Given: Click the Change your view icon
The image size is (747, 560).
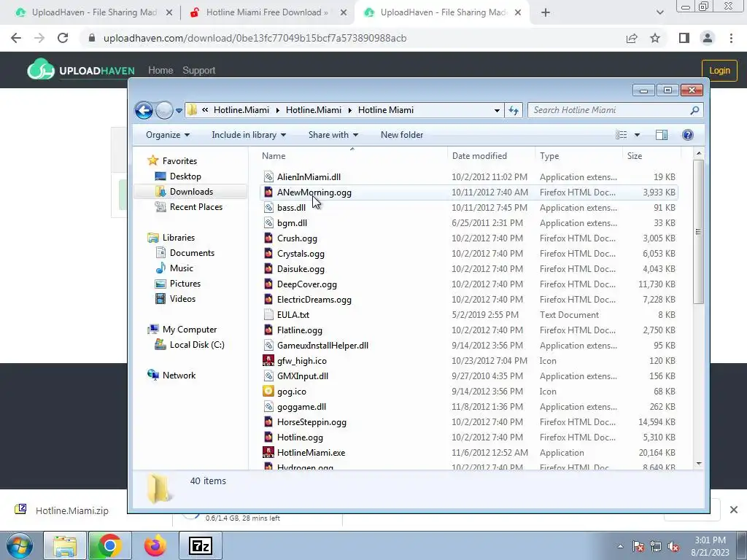Looking at the screenshot, I should click(622, 135).
